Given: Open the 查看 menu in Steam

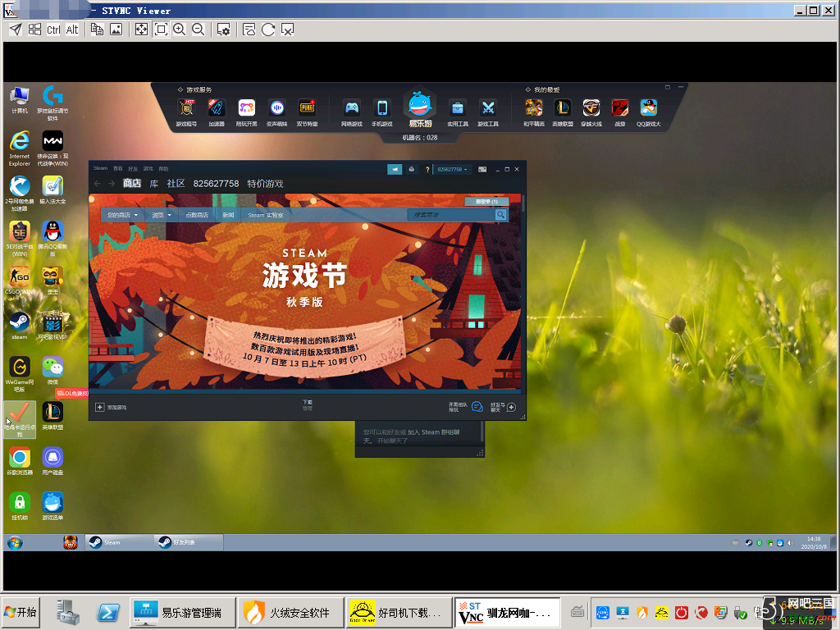Looking at the screenshot, I should [117, 168].
